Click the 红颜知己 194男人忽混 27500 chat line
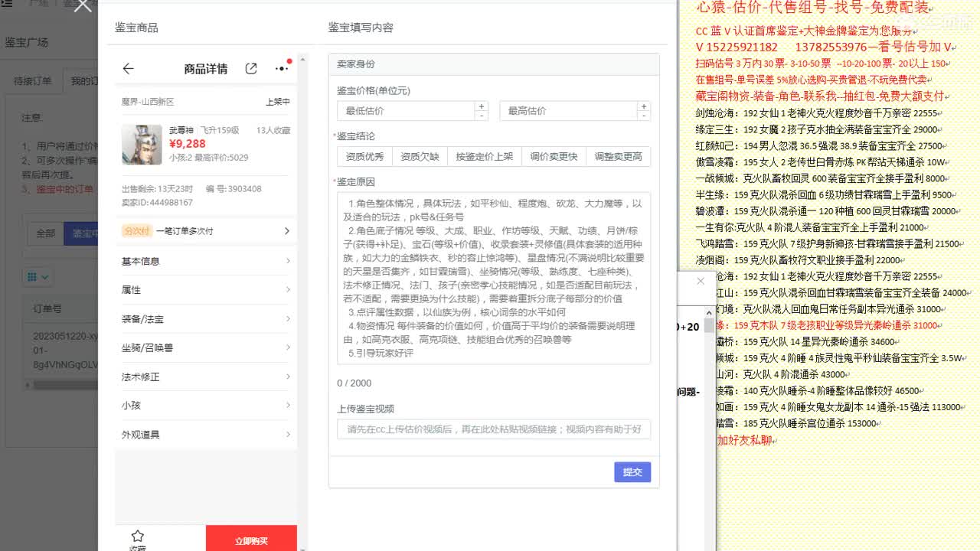 click(820, 145)
